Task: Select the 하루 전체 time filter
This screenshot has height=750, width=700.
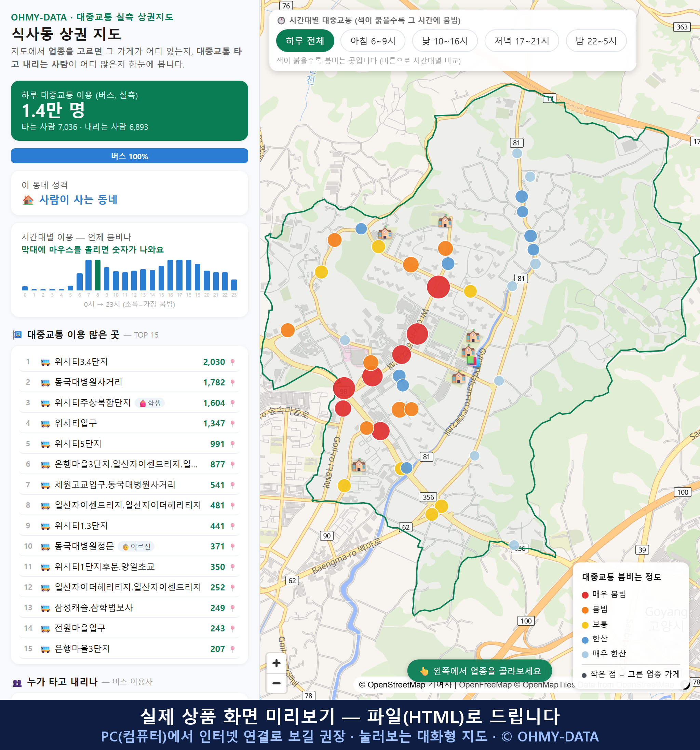Action: tap(305, 41)
